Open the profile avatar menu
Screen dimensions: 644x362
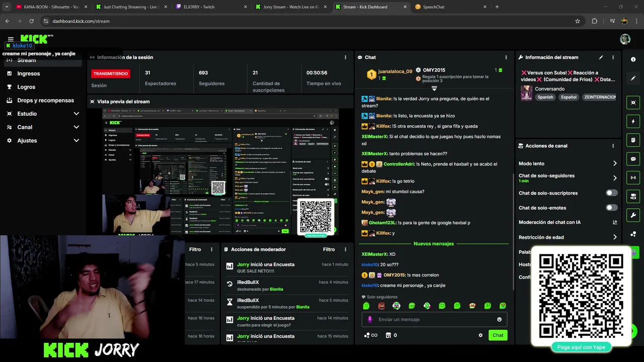(625, 39)
